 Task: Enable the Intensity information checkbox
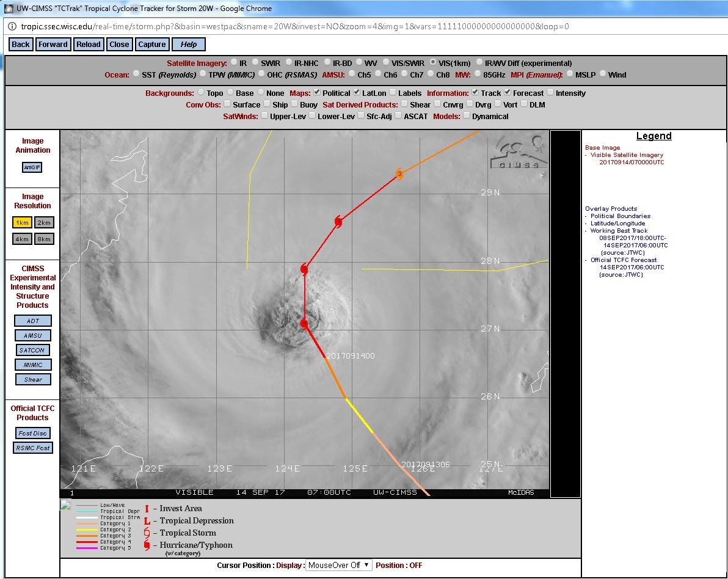(550, 92)
